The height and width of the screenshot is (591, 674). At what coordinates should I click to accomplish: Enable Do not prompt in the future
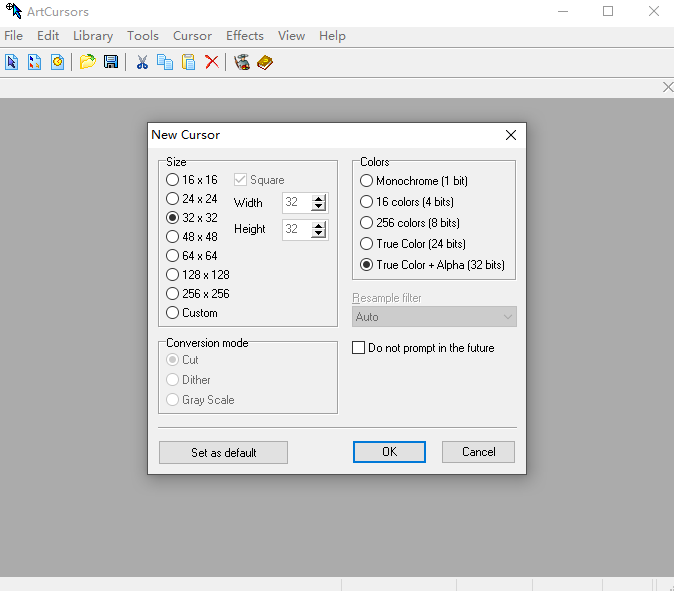pyautogui.click(x=359, y=348)
